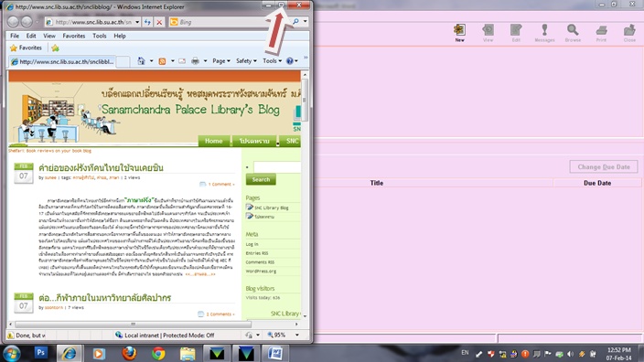Open media player from the taskbar
Image resolution: width=644 pixels, height=362 pixels.
coord(99,354)
